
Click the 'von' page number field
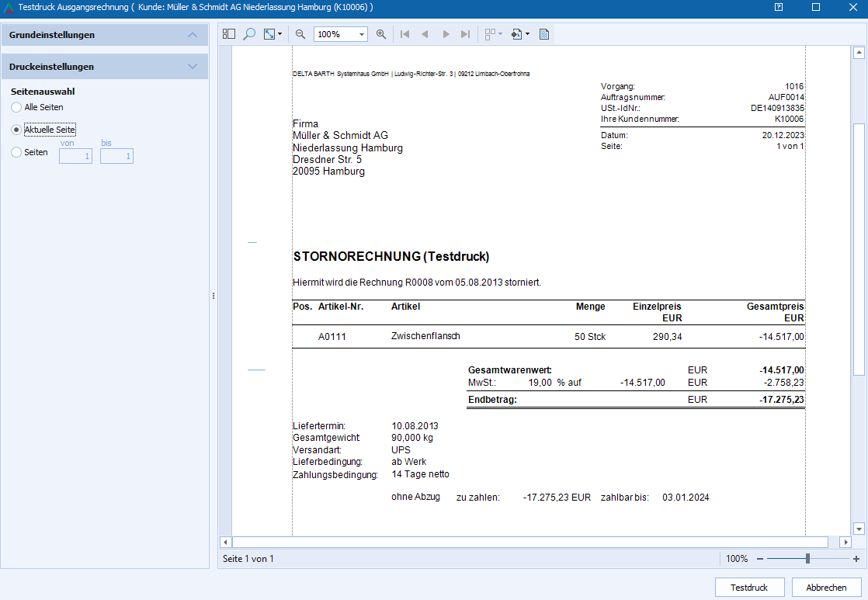(x=76, y=157)
